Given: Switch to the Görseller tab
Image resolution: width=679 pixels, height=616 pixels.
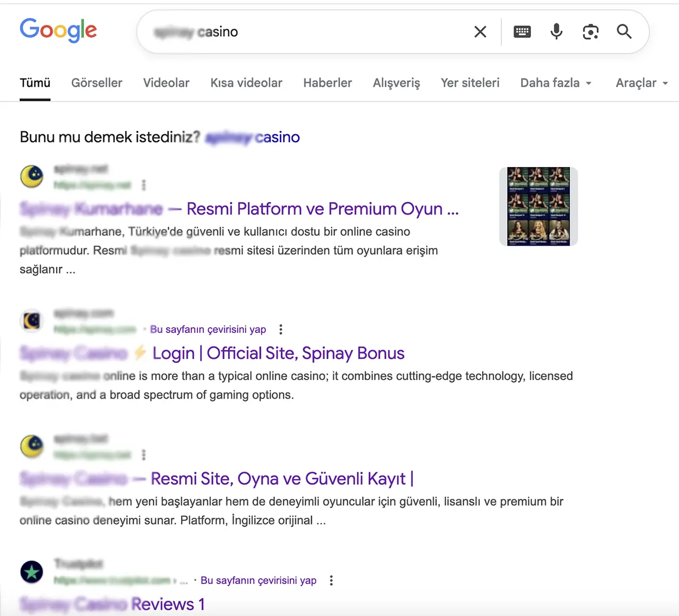Looking at the screenshot, I should [x=97, y=83].
